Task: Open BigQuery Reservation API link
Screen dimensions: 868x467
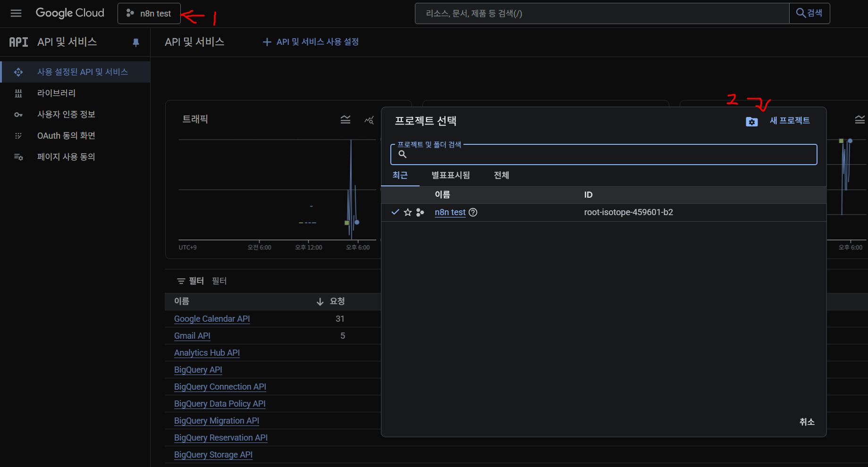Action: (x=221, y=438)
